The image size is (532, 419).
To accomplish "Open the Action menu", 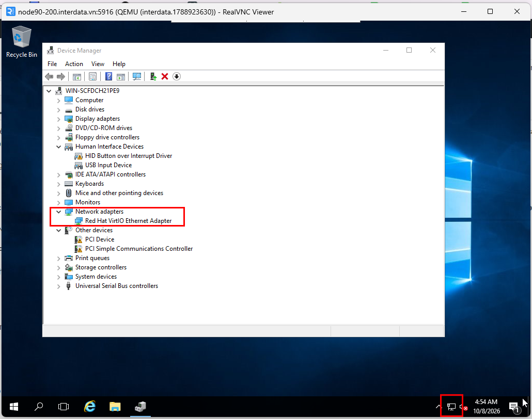I will click(74, 64).
